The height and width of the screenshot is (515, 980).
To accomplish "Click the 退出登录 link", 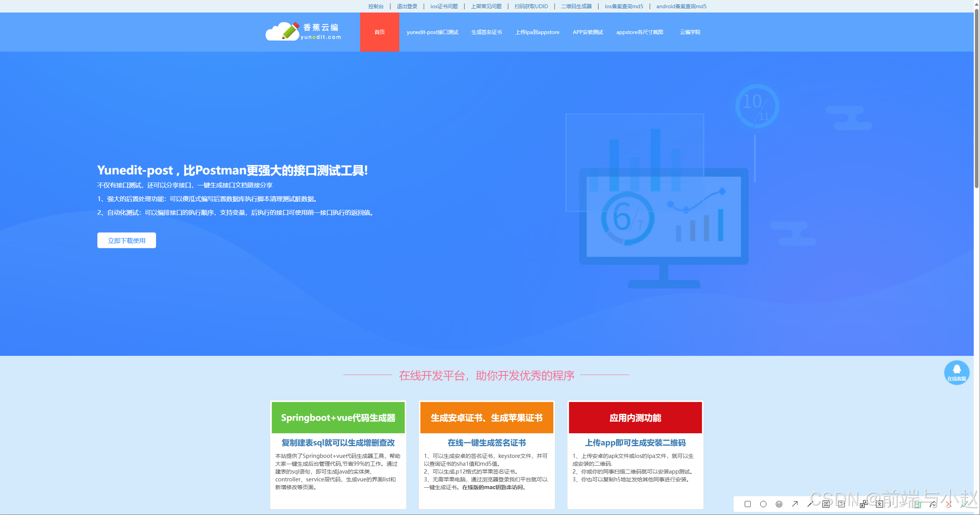I will pos(407,6).
